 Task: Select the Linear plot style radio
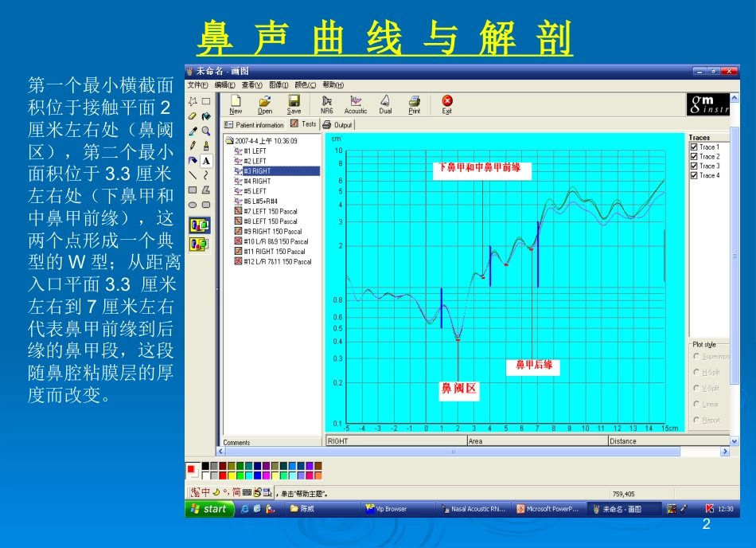[x=696, y=404]
